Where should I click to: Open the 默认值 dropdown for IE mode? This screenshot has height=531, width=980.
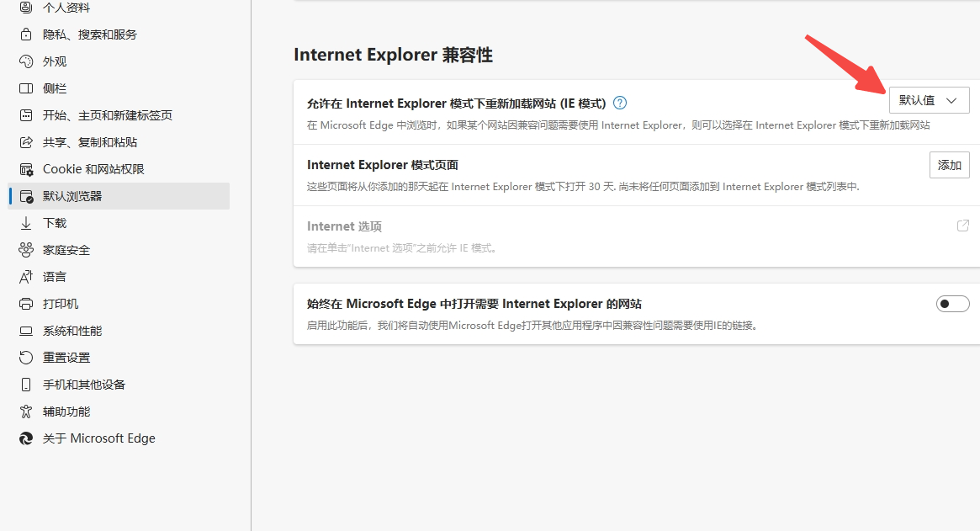click(929, 100)
